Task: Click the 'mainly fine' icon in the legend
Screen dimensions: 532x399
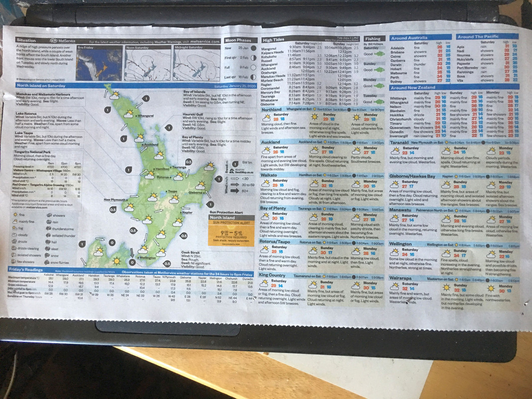Action: pos(15,221)
